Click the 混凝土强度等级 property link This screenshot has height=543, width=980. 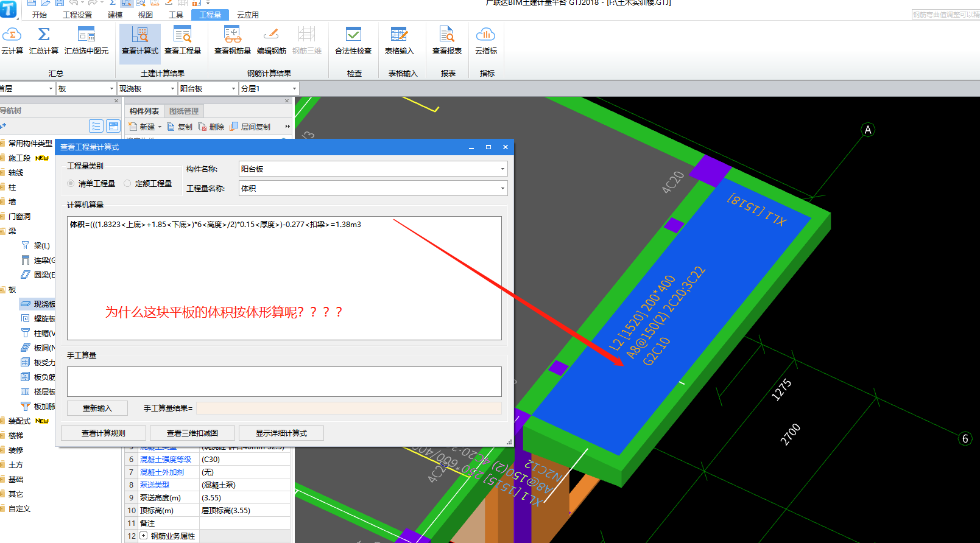point(166,460)
